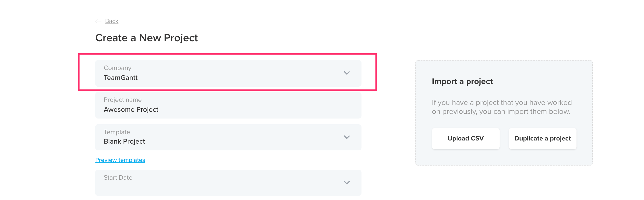Click the Company label inside the highlighted field
Screen dimensions: 644x200
click(x=118, y=68)
